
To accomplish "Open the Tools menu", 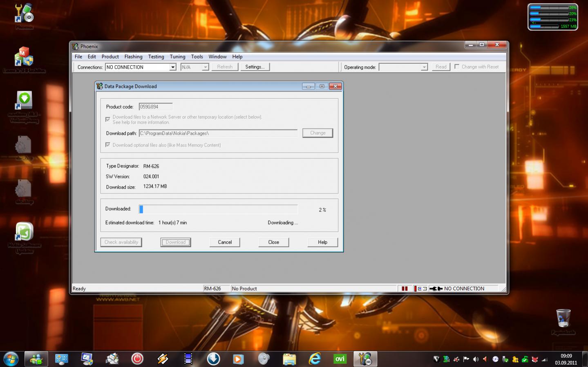I will [x=197, y=57].
